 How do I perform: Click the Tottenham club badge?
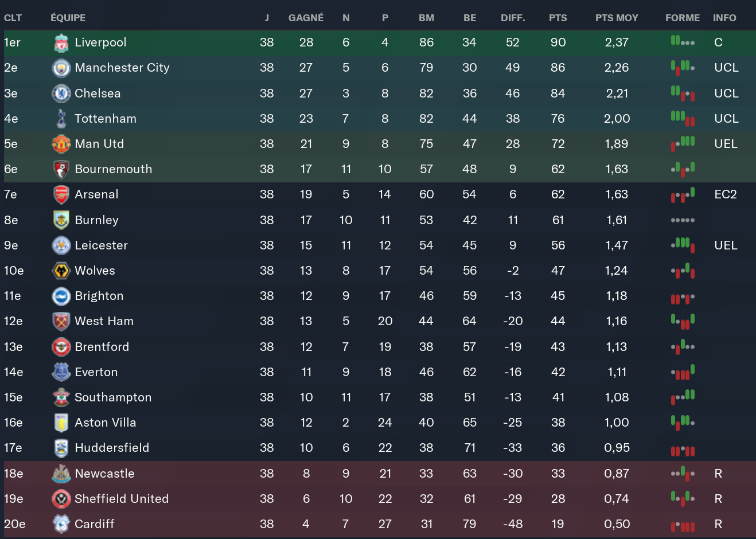click(61, 119)
